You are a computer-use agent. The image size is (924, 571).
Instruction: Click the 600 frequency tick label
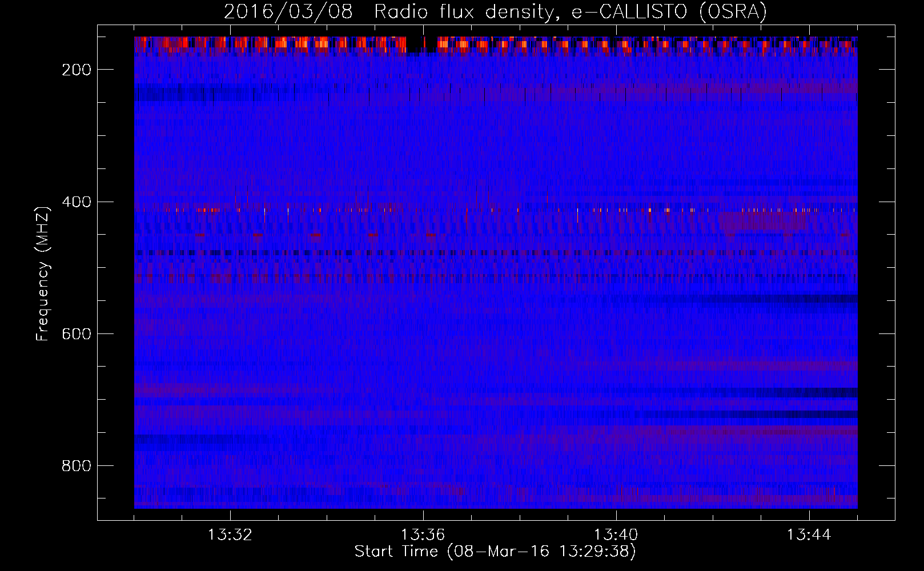pyautogui.click(x=77, y=334)
